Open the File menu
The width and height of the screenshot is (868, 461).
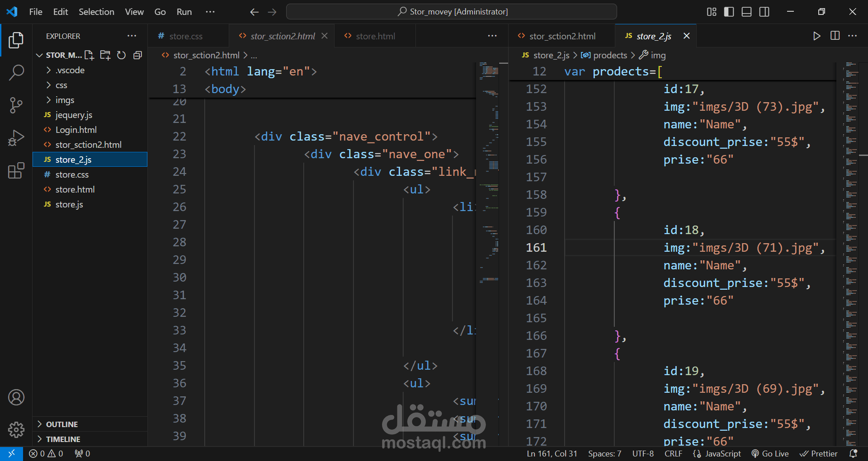click(x=36, y=12)
